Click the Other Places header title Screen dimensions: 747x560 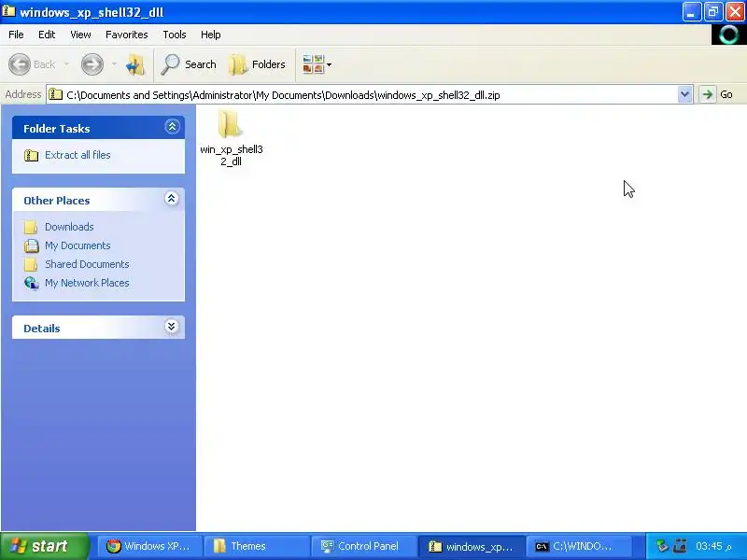pos(57,201)
